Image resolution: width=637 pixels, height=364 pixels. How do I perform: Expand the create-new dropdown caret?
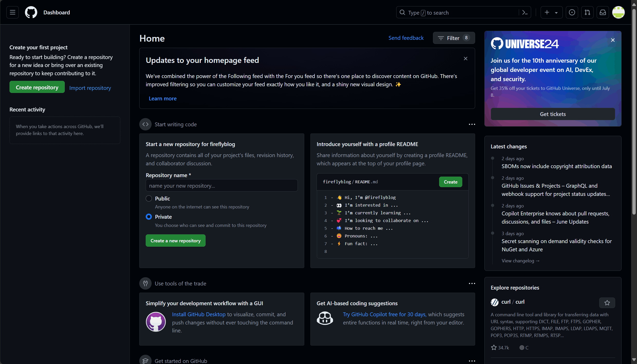tap(556, 13)
